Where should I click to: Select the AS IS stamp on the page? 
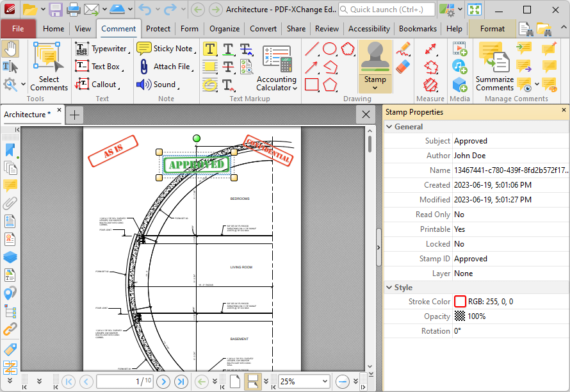coord(113,151)
